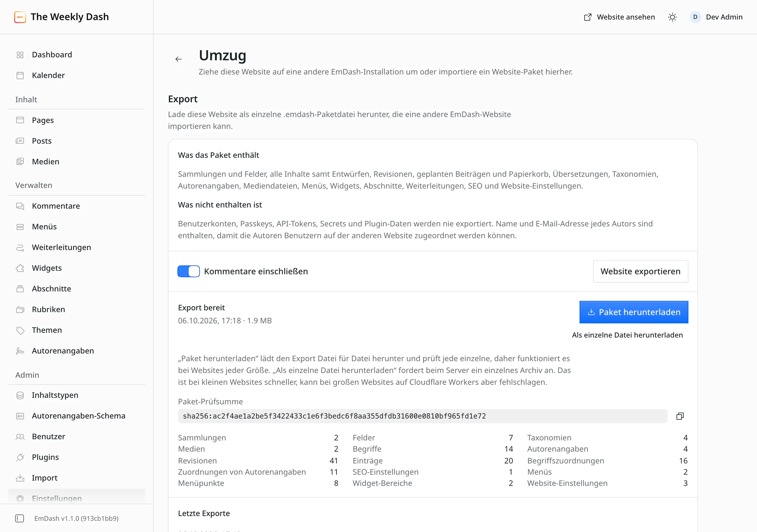
Task: Click the EmDash v1.1.0 version text
Action: click(x=77, y=518)
